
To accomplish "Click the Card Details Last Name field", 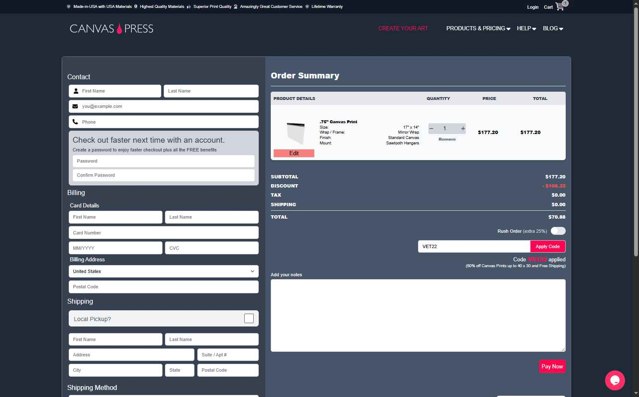I will [x=212, y=217].
